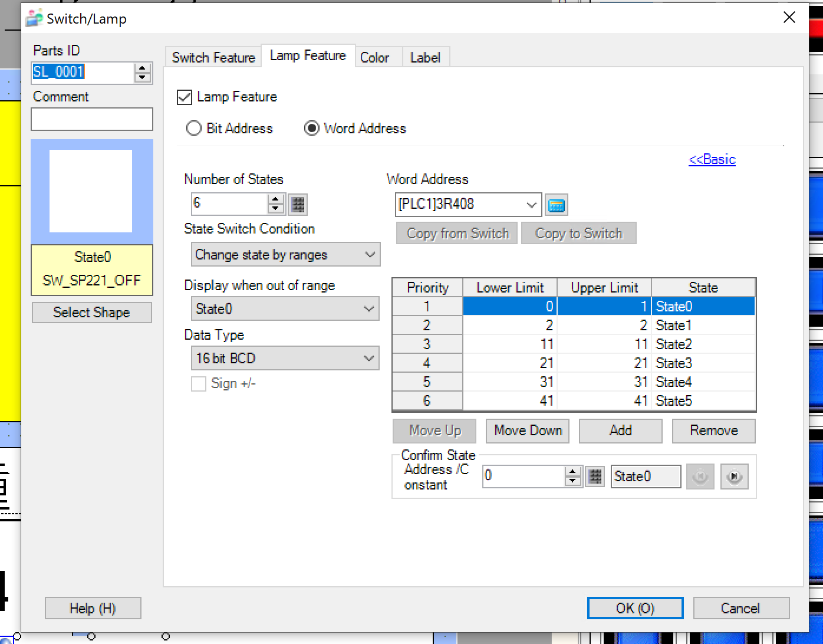Click the <<Basic link

point(712,159)
